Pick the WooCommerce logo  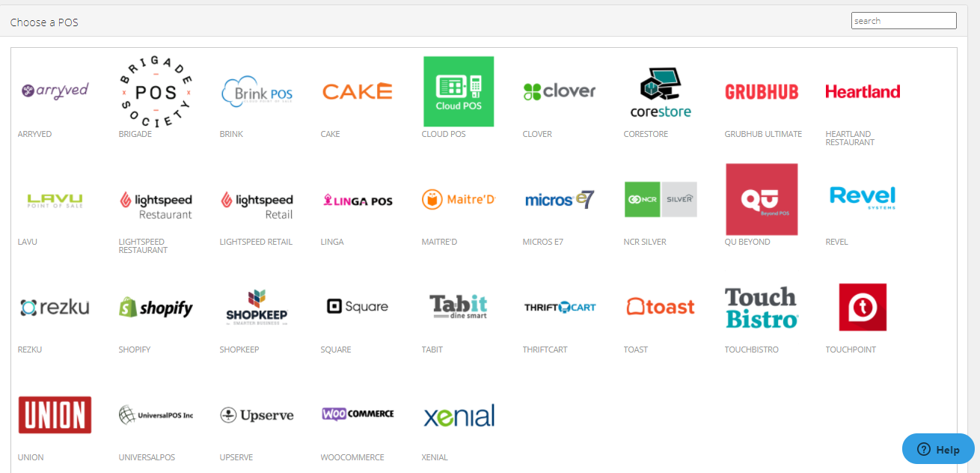[x=358, y=414]
